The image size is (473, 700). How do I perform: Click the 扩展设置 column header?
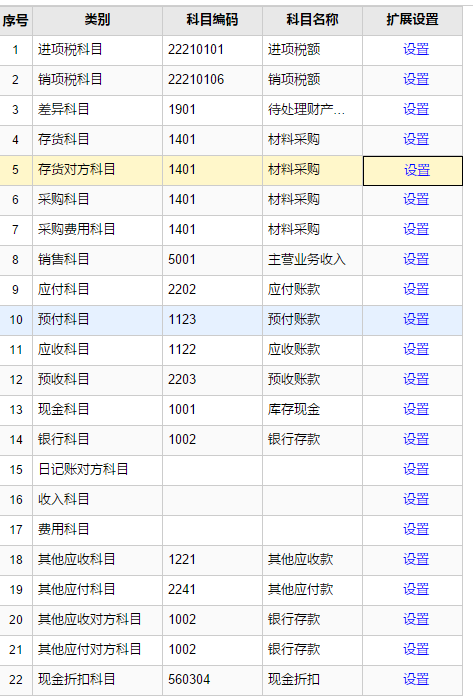click(x=412, y=20)
